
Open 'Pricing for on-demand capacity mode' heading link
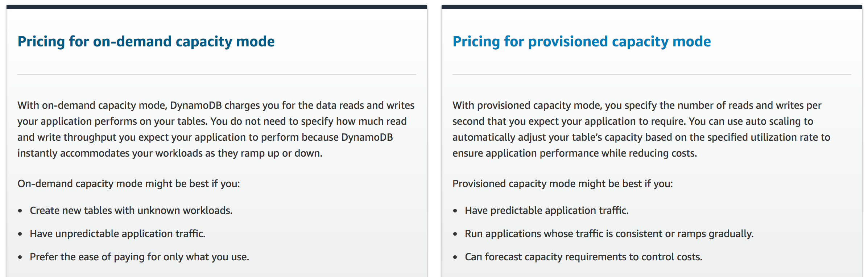146,42
